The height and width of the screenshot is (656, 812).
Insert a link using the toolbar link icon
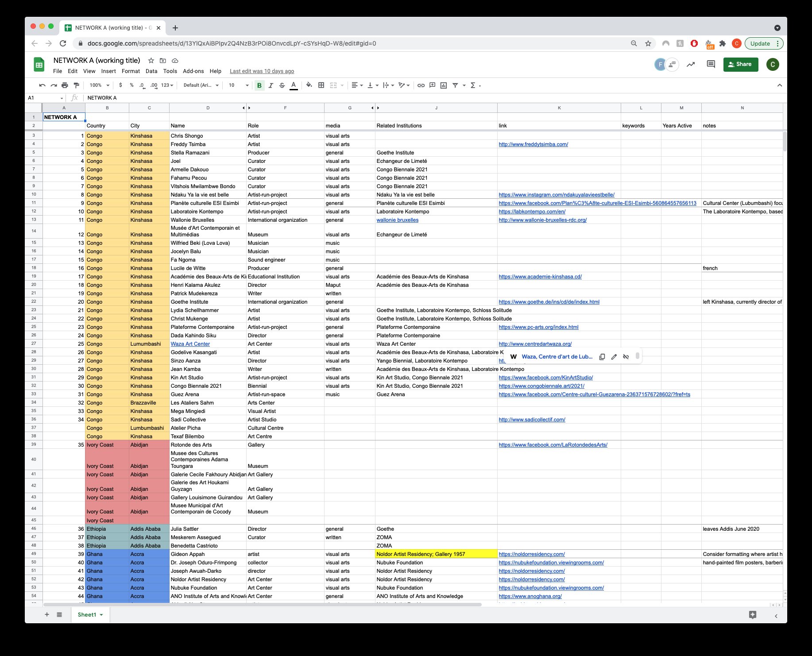[x=421, y=85]
